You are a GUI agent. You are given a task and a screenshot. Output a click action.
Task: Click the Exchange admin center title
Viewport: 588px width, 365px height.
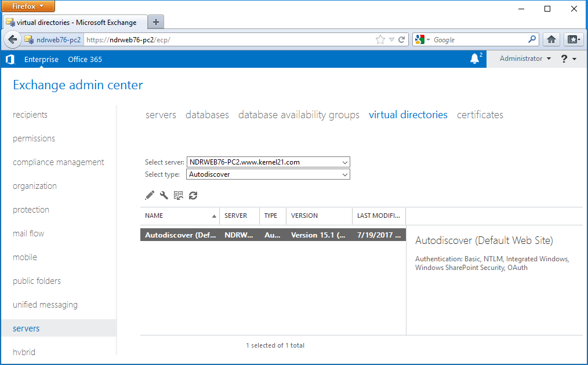78,85
